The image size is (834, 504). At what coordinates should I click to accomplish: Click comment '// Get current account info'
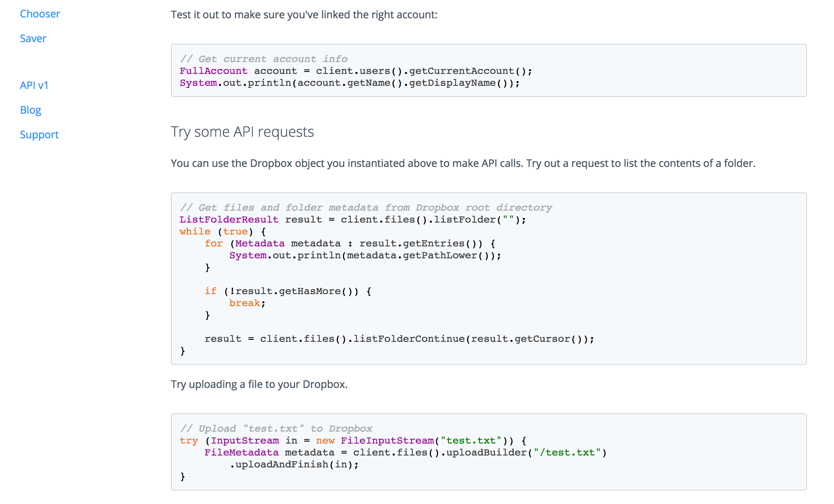tap(264, 59)
